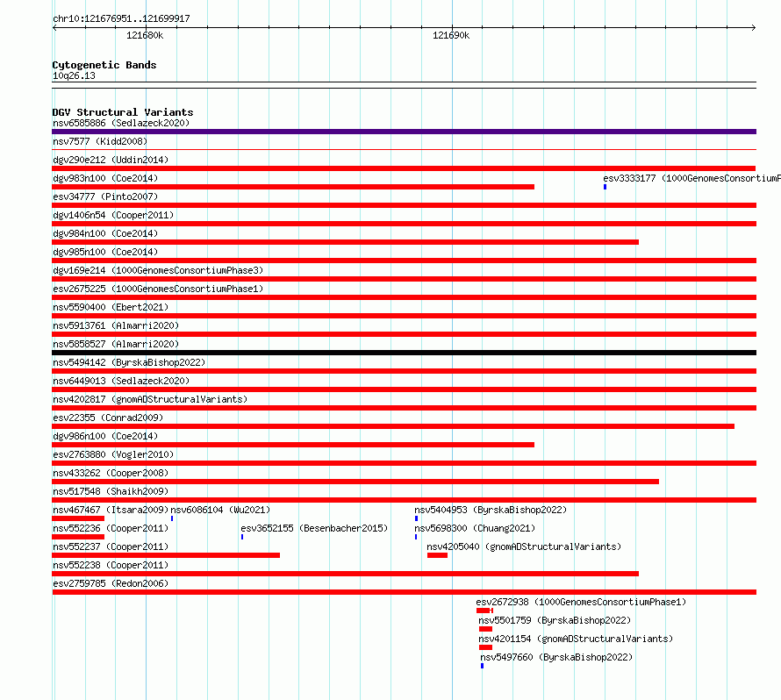Select the short red nsv467467 bar
Screen dimensions: 781x700
78,518
